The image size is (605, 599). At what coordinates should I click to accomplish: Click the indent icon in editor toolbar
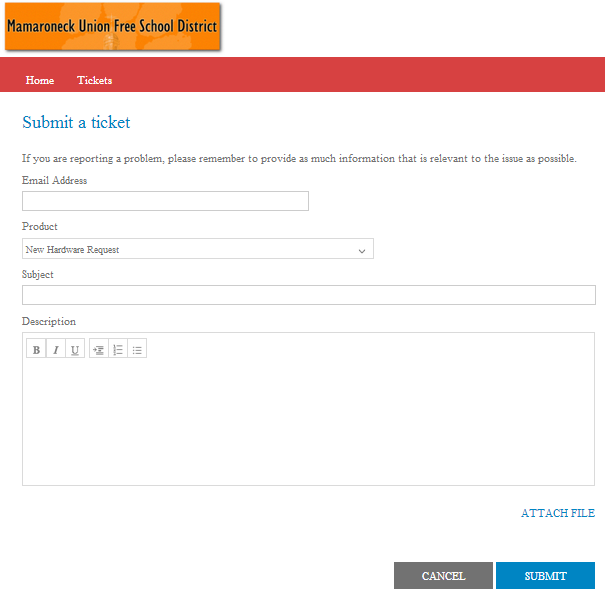pyautogui.click(x=98, y=349)
